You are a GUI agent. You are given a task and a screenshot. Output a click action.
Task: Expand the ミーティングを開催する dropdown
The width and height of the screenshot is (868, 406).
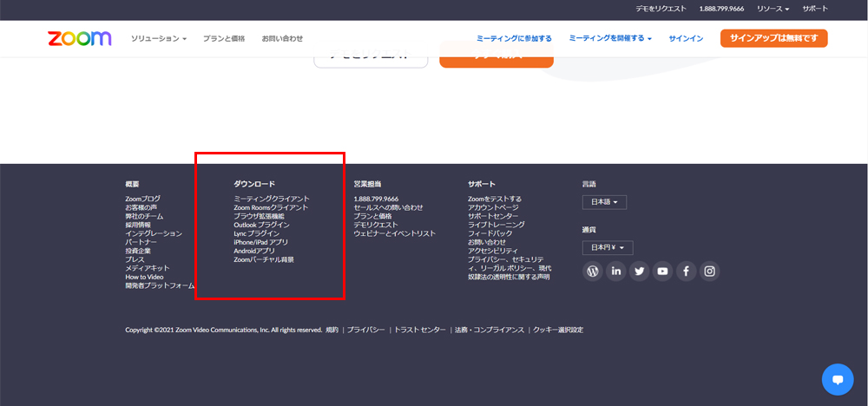610,38
